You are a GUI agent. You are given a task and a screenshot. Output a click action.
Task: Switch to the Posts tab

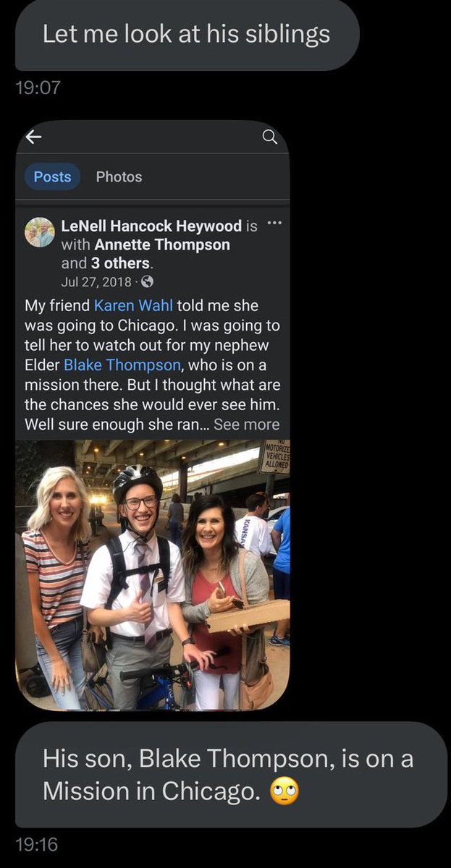53,176
